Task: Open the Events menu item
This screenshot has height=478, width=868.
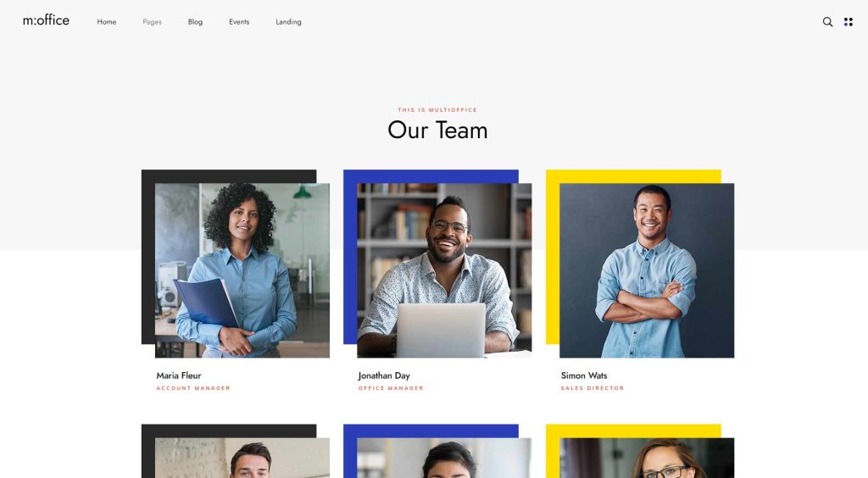Action: tap(239, 22)
